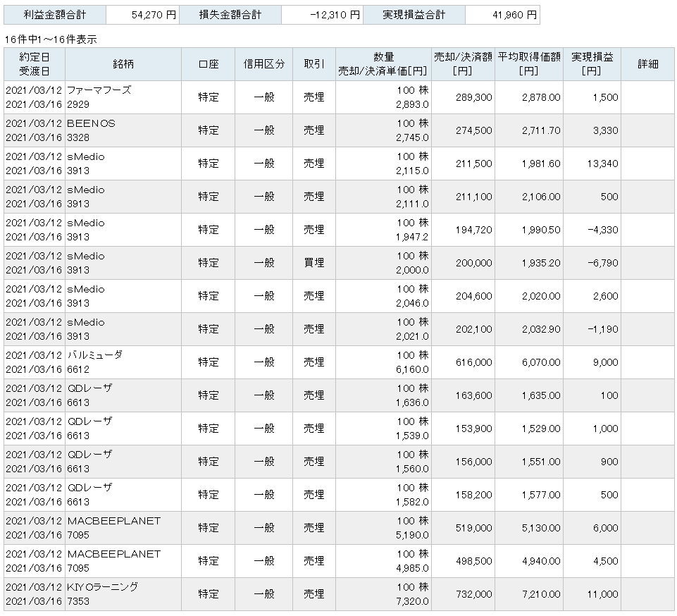The width and height of the screenshot is (677, 616).
Task: Click the 平均取得価額 column header
Action: (x=529, y=64)
